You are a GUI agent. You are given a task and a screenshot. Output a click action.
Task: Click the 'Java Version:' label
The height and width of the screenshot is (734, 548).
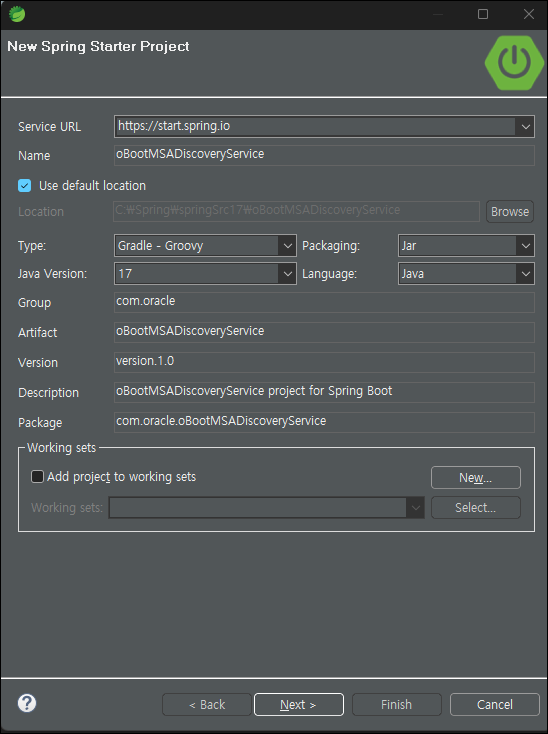tap(52, 274)
